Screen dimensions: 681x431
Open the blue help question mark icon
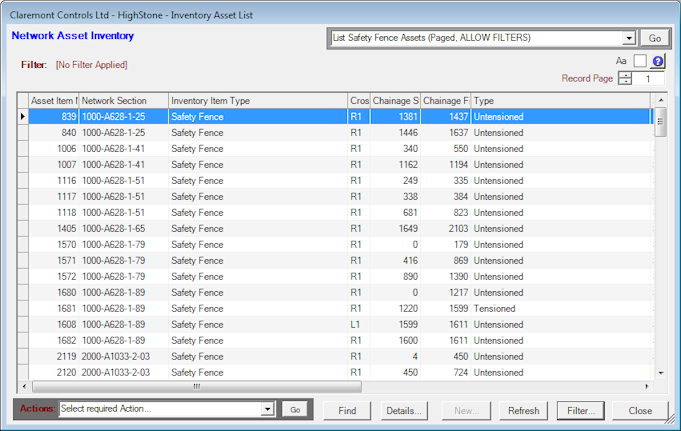[658, 61]
